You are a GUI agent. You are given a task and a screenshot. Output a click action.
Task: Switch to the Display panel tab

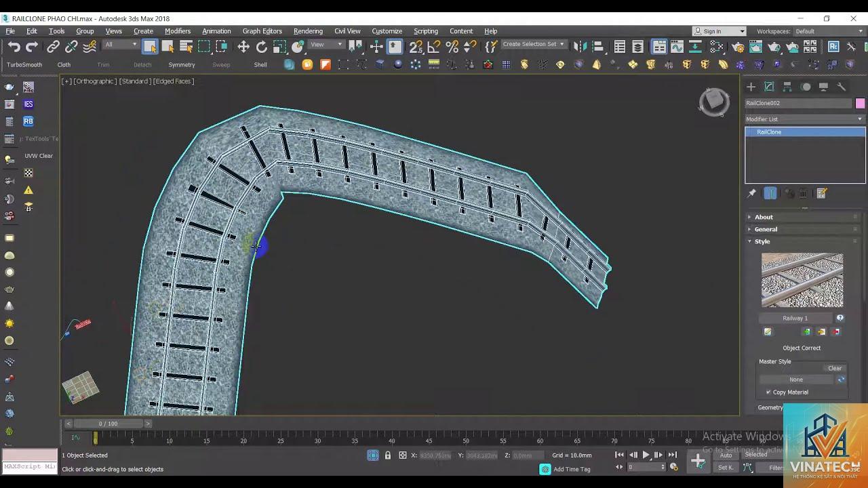pos(823,87)
